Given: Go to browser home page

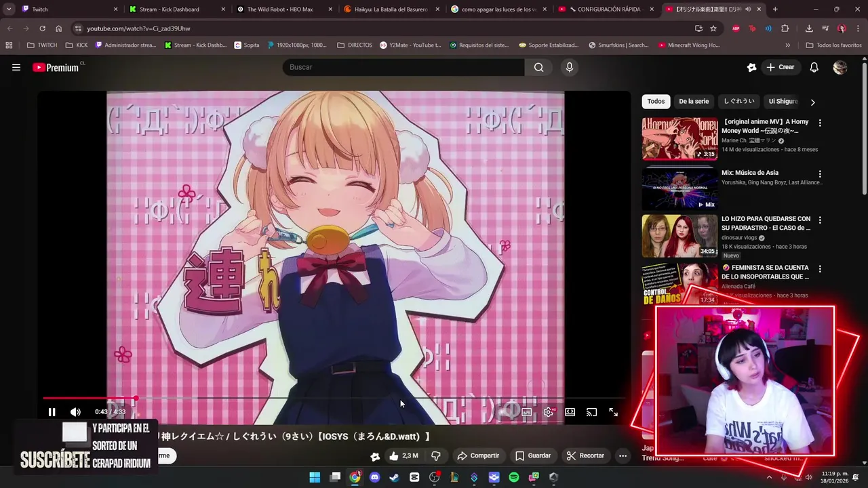Looking at the screenshot, I should [x=58, y=28].
